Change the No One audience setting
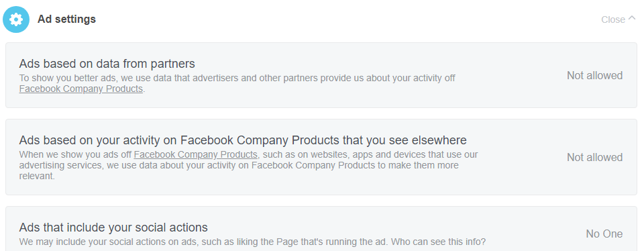 [604, 234]
